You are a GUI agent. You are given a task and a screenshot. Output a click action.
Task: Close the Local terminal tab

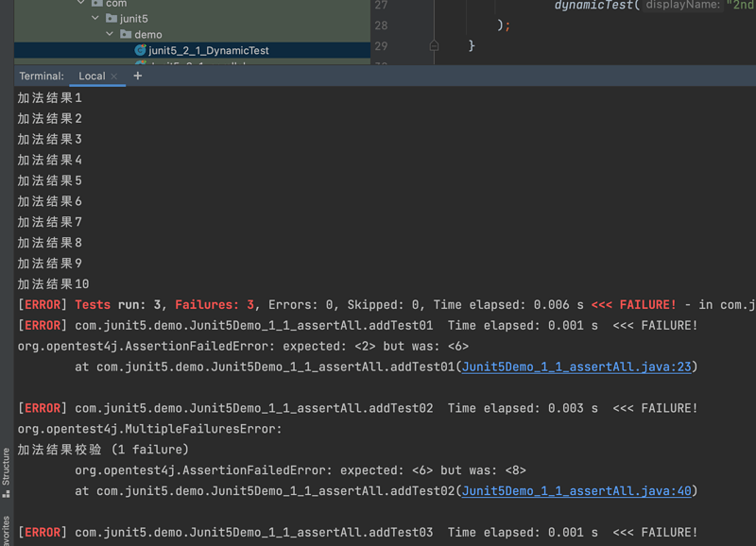114,77
